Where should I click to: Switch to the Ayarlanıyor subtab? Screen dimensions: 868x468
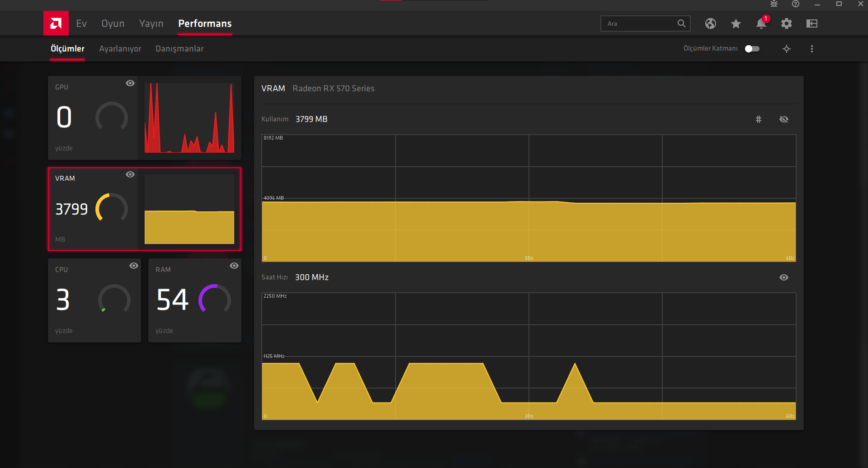tap(120, 49)
